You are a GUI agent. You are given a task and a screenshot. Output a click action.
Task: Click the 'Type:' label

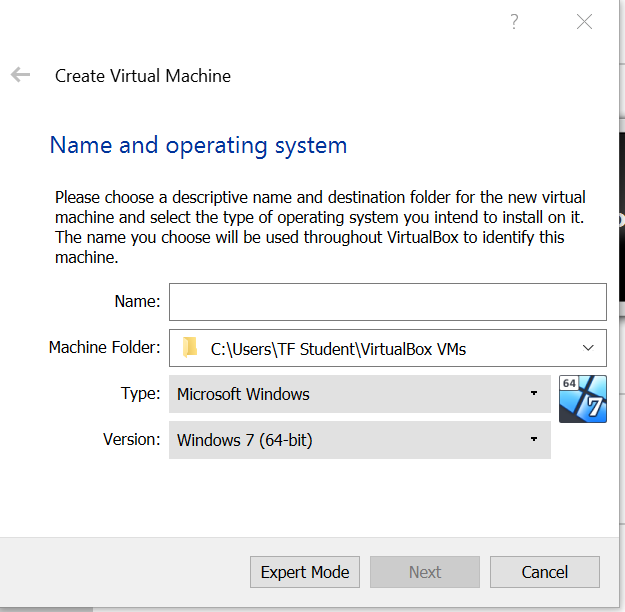click(x=141, y=394)
